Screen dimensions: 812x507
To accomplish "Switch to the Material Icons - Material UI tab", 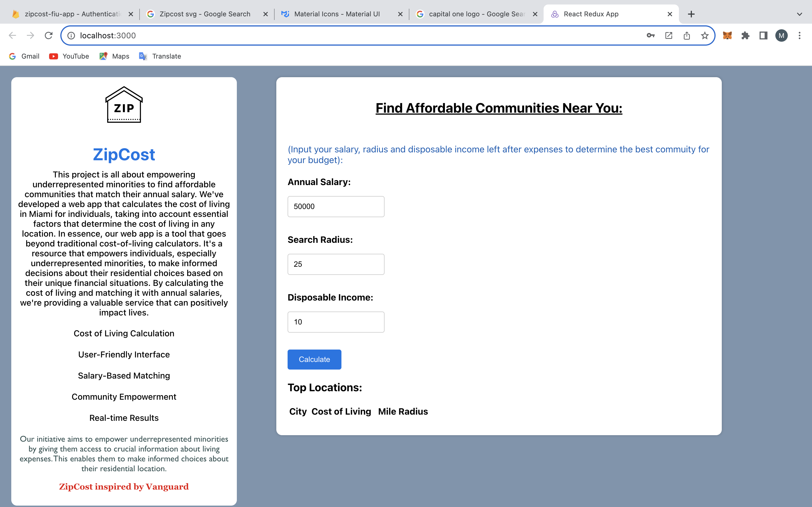I will tap(337, 14).
